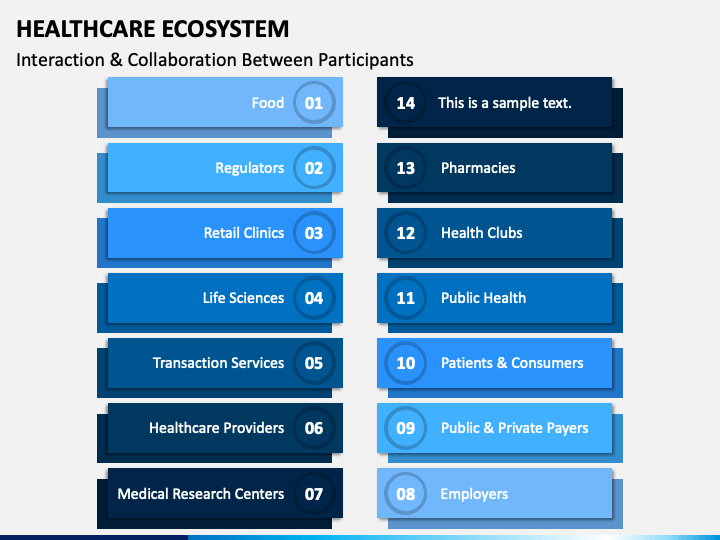Click the Public Health banner text

pos(484,298)
